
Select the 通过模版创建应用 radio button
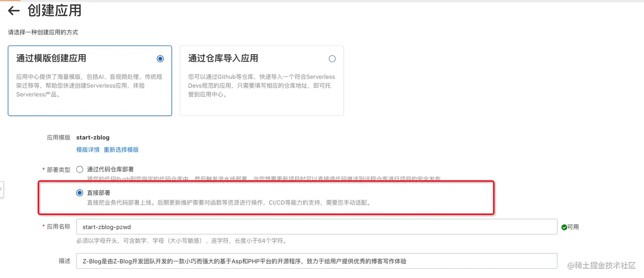[x=160, y=59]
